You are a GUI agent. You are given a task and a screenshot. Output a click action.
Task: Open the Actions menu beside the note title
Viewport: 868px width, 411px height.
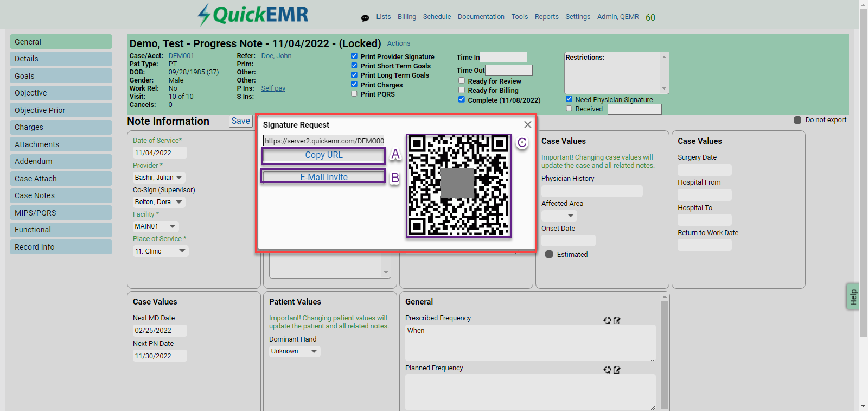[x=399, y=43]
